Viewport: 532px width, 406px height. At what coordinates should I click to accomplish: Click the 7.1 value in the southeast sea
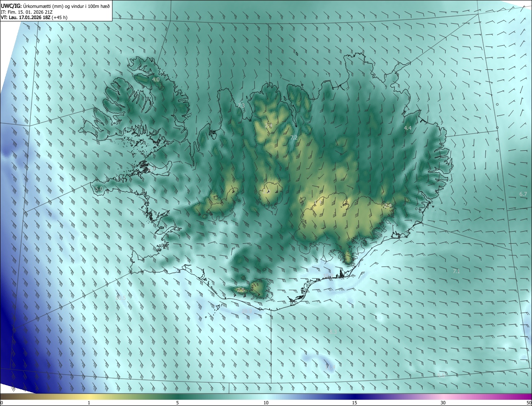tap(456, 271)
